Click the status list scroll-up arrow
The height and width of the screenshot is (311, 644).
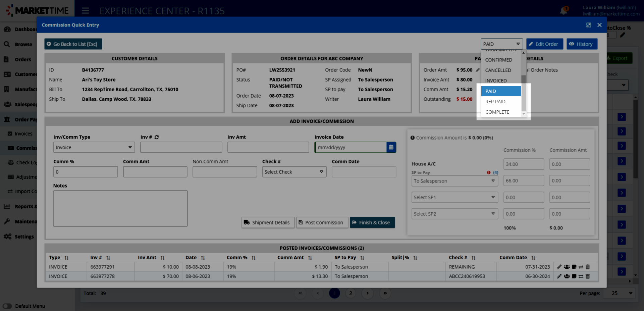pyautogui.click(x=523, y=53)
